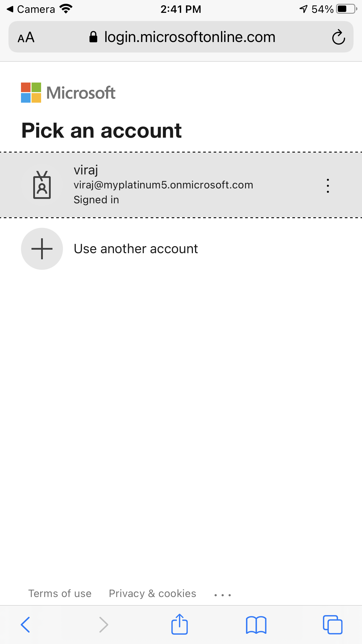Show open tabs in Safari
The width and height of the screenshot is (362, 644).
click(333, 625)
